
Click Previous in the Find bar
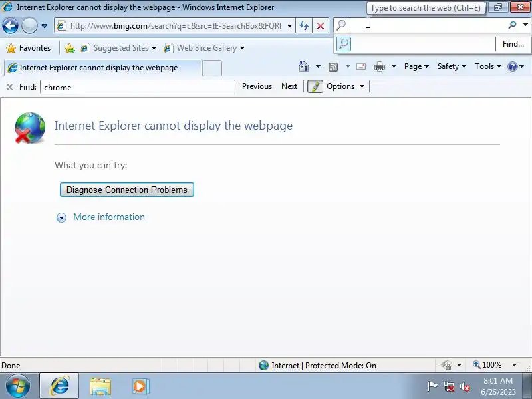point(257,86)
